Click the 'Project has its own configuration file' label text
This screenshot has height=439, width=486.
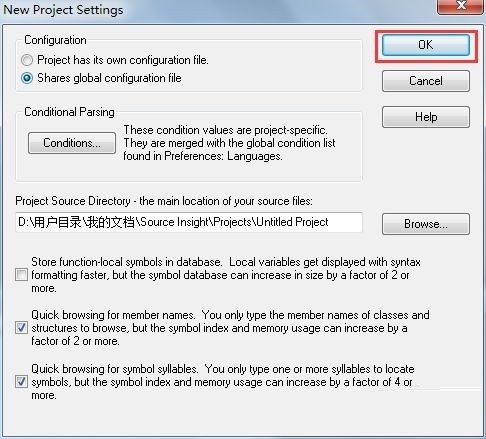pos(123,60)
